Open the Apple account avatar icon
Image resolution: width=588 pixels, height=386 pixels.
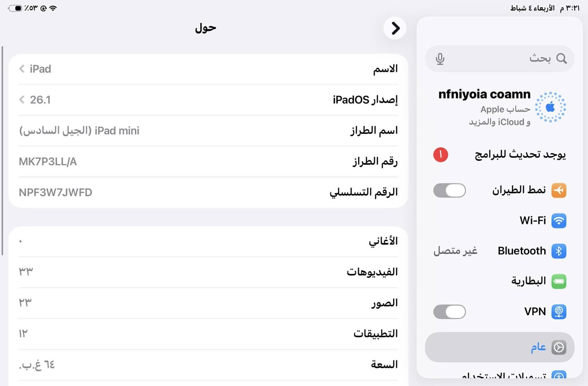[550, 107]
